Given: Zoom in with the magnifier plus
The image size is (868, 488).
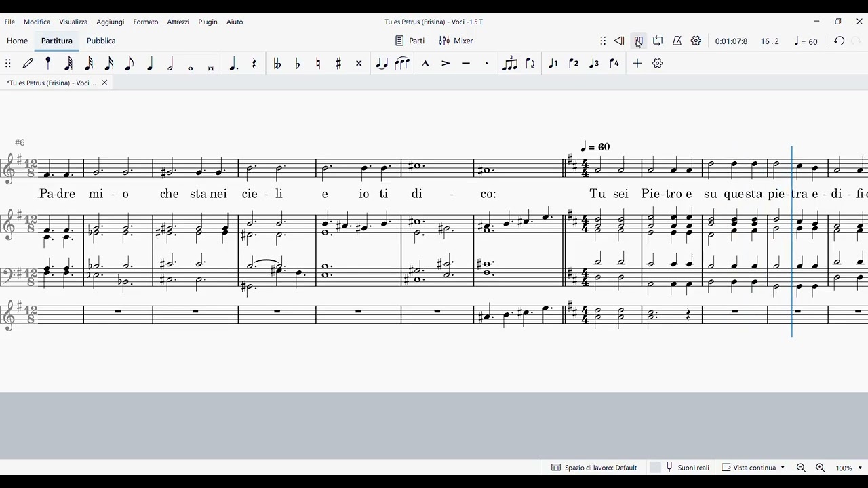Looking at the screenshot, I should pos(820,468).
